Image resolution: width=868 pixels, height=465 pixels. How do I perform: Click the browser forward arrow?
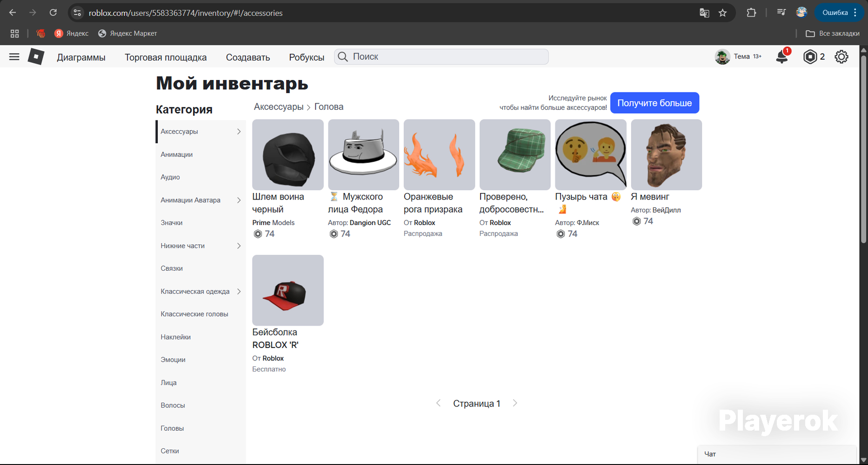pos(33,13)
